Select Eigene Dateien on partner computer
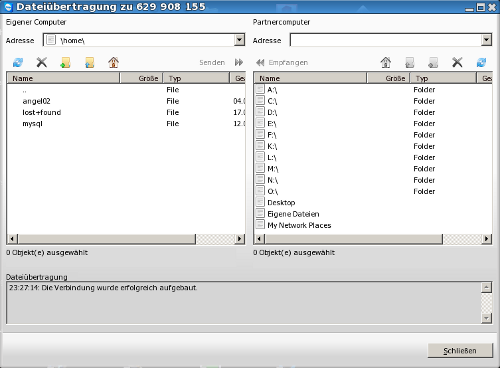500x368 pixels. pos(373,214)
